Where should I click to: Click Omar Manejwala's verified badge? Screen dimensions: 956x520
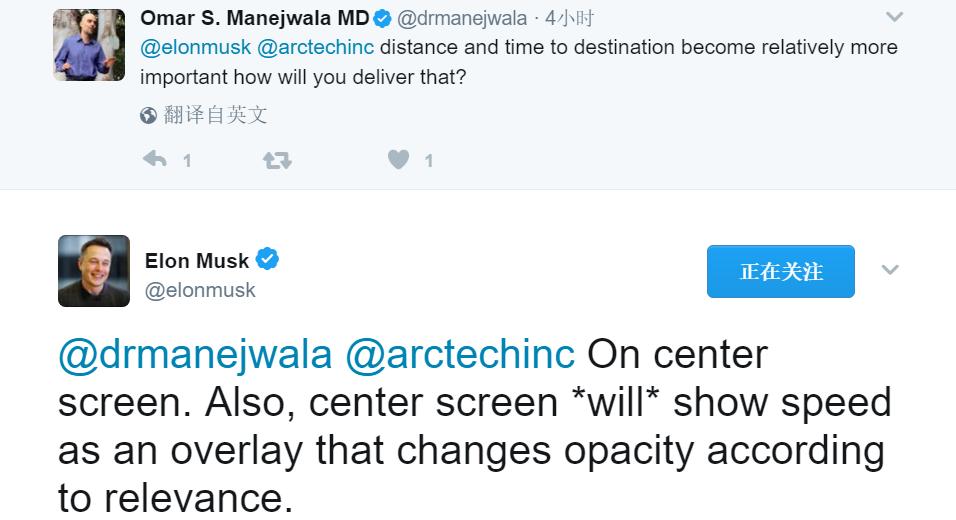point(382,18)
